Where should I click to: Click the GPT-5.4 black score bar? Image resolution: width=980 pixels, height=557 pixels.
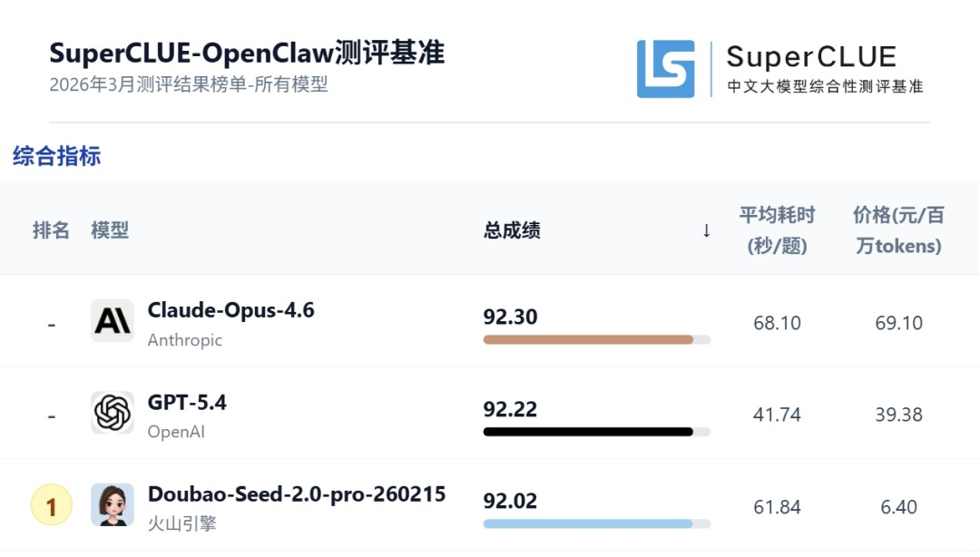588,432
